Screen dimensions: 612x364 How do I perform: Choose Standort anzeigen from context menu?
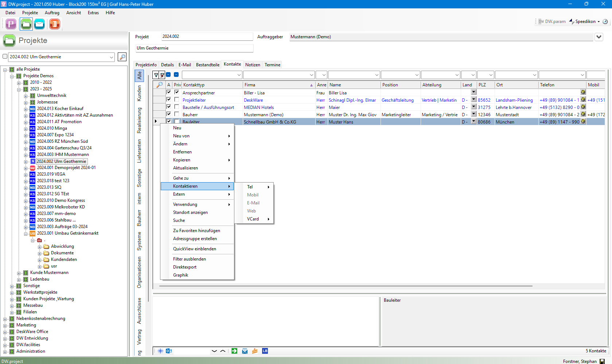[190, 212]
